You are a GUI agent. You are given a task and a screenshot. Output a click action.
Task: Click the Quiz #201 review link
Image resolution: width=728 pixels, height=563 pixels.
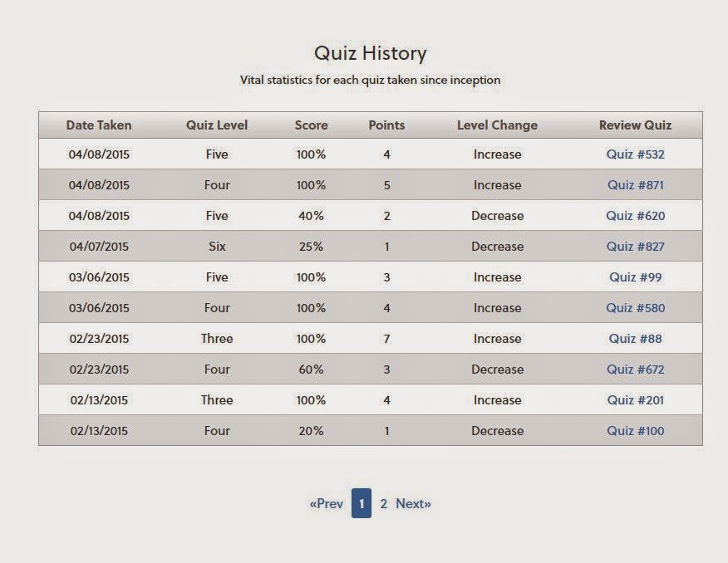tap(635, 400)
